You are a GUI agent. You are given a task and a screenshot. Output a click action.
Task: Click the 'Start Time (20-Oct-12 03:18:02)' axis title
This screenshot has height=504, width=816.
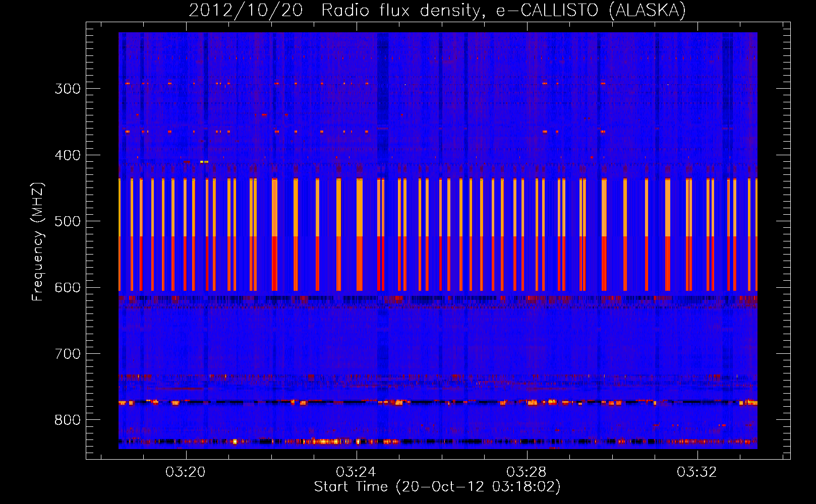[x=437, y=487]
